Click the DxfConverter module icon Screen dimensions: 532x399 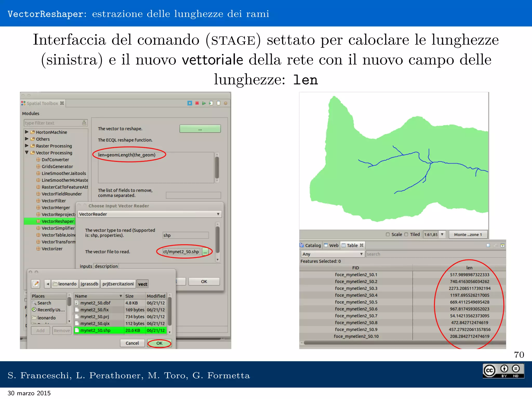[x=38, y=159]
